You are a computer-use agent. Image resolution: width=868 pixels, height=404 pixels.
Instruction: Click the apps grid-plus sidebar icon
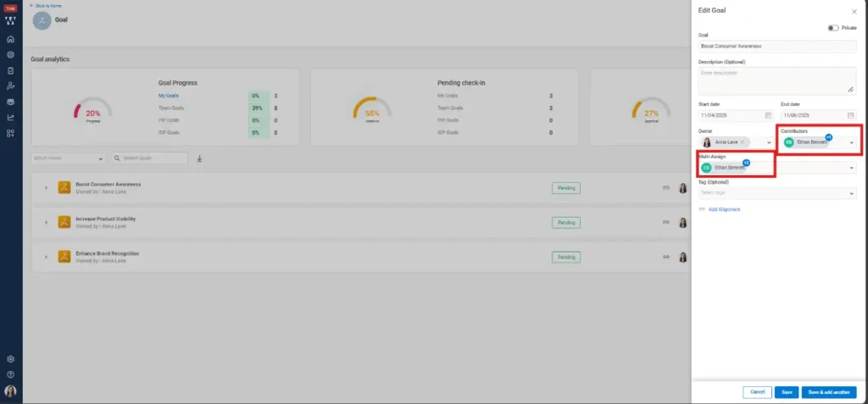point(10,133)
